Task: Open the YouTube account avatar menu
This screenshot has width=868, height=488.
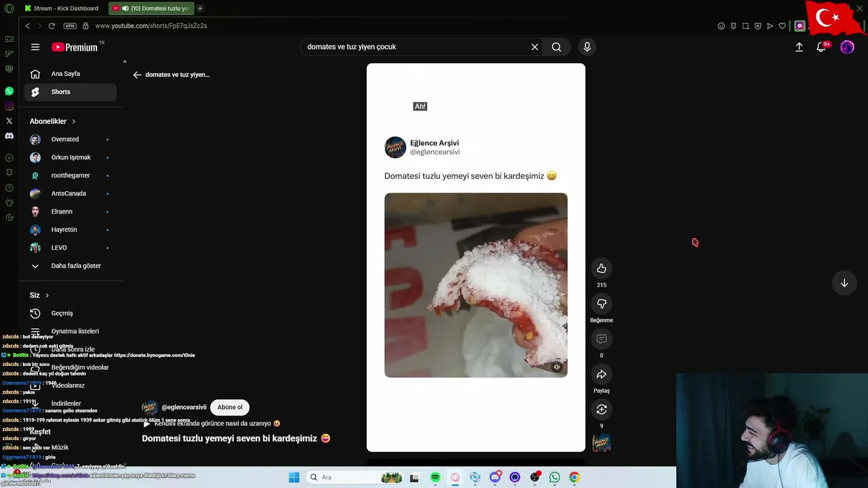Action: [847, 47]
